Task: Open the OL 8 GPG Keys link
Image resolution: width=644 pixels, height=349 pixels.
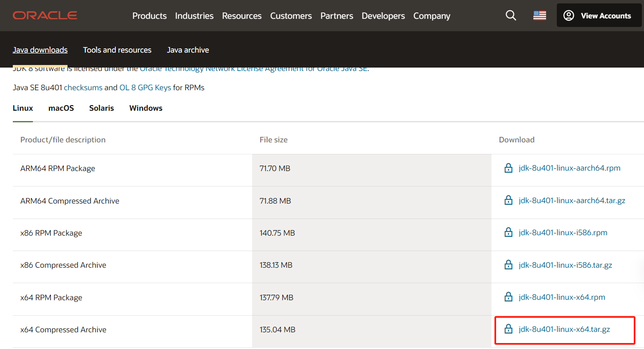Action: click(x=145, y=88)
